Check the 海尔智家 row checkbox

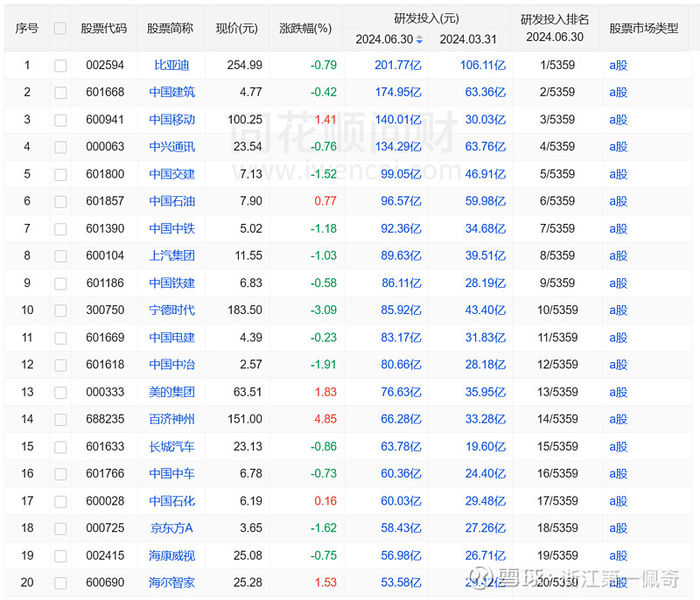60,583
